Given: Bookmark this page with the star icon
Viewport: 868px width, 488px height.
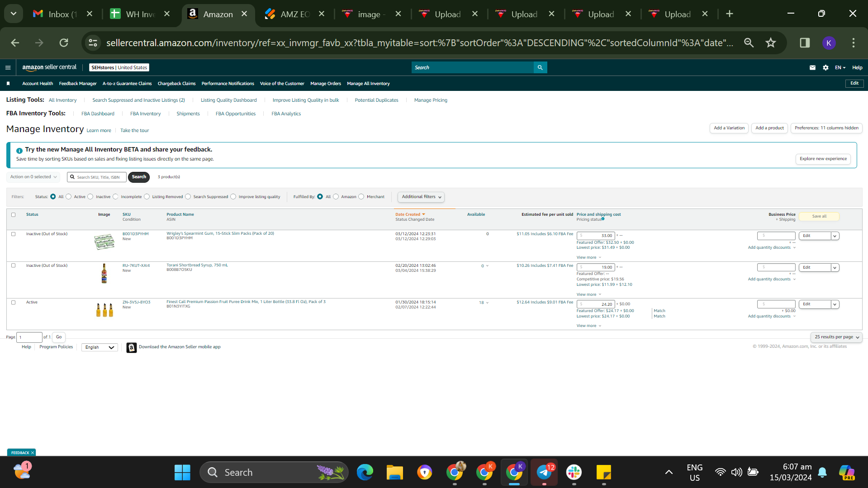Looking at the screenshot, I should coord(771,43).
